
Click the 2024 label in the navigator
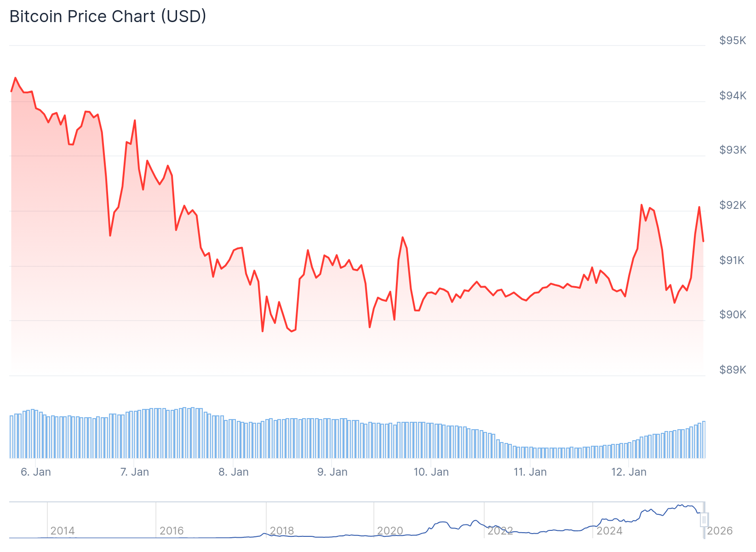(609, 531)
